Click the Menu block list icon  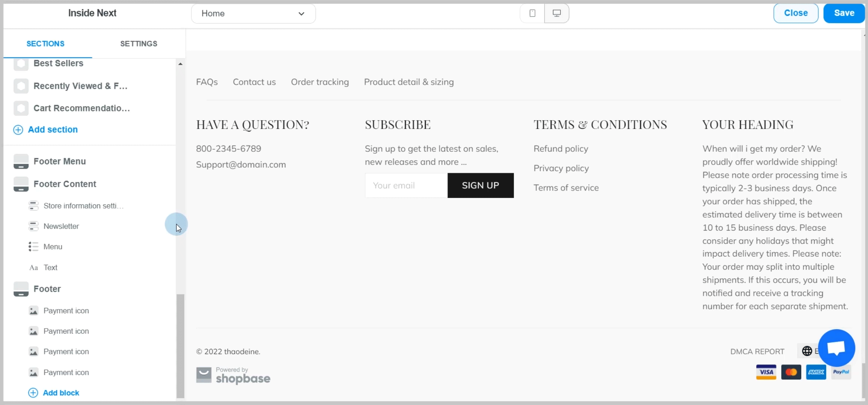pos(33,246)
